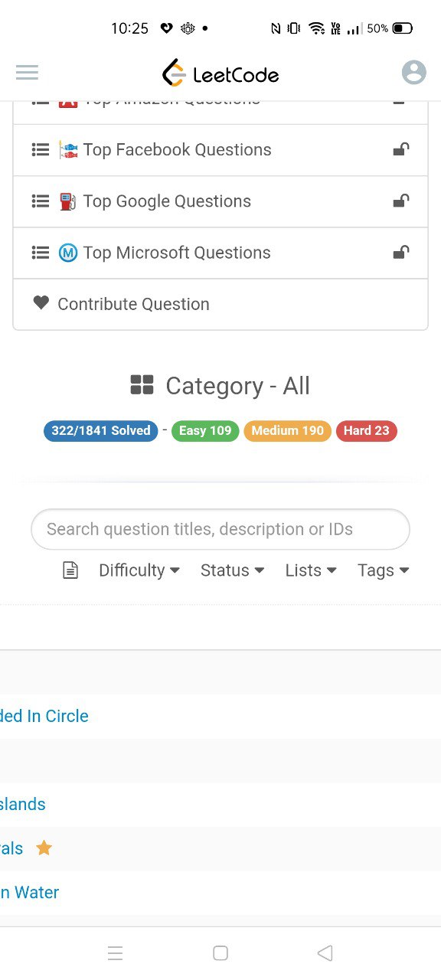Tap the lock icon beside Top Microsoft Questions
The height and width of the screenshot is (980, 441).
point(401,252)
